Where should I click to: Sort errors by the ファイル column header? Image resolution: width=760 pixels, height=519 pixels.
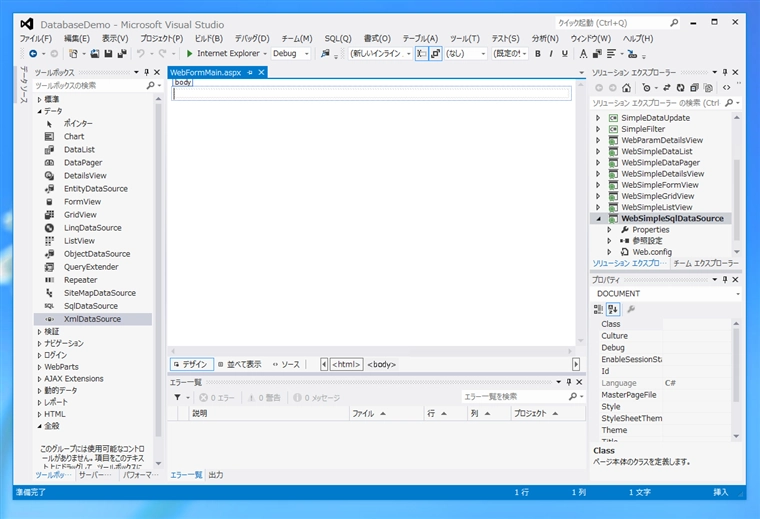(386, 413)
